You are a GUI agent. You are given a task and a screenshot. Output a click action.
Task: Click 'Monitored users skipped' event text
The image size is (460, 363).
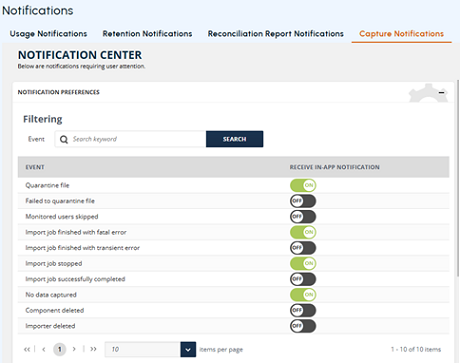point(62,217)
